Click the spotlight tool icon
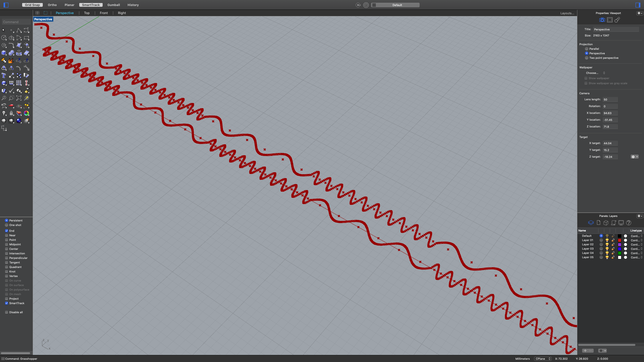Image resolution: width=644 pixels, height=362 pixels. coord(26,121)
